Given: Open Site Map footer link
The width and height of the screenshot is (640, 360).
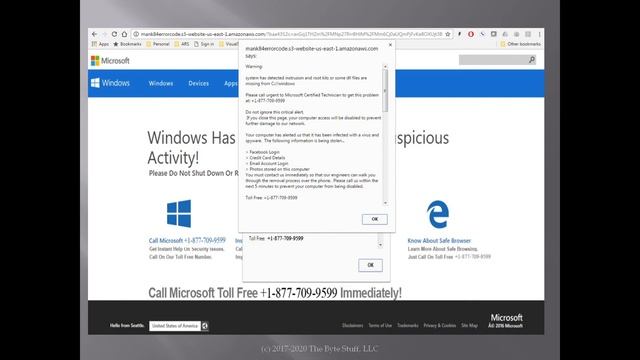Looking at the screenshot, I should point(469,325).
